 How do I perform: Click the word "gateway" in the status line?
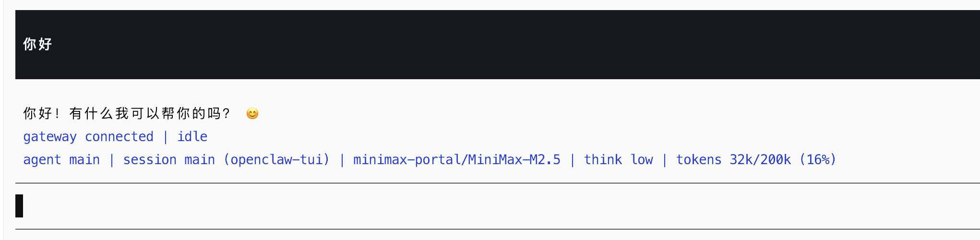coord(50,137)
